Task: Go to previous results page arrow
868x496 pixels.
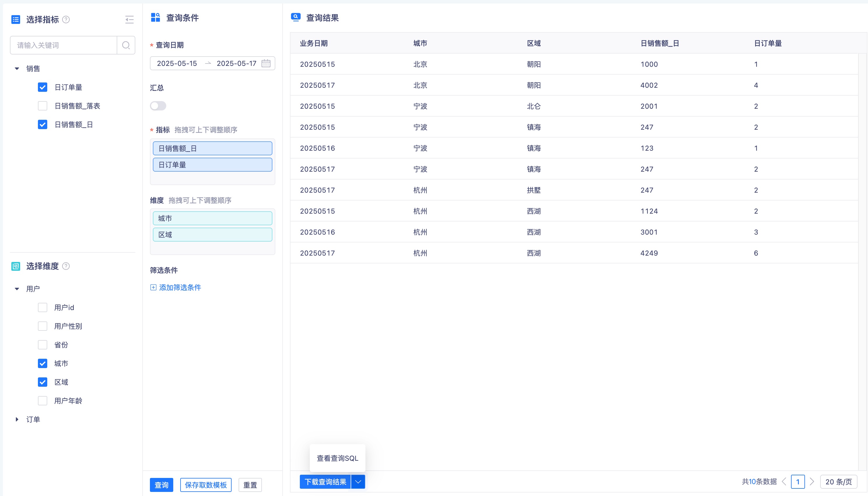Action: tap(784, 482)
